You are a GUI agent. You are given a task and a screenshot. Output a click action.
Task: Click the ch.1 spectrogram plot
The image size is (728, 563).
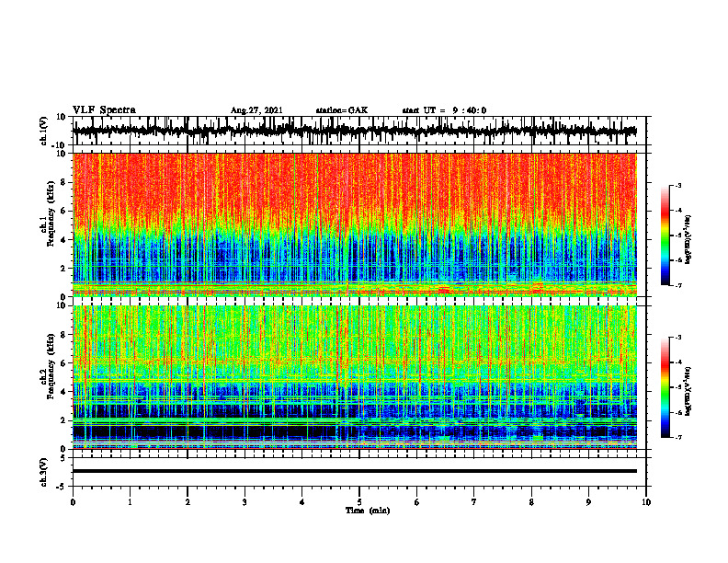(x=355, y=224)
